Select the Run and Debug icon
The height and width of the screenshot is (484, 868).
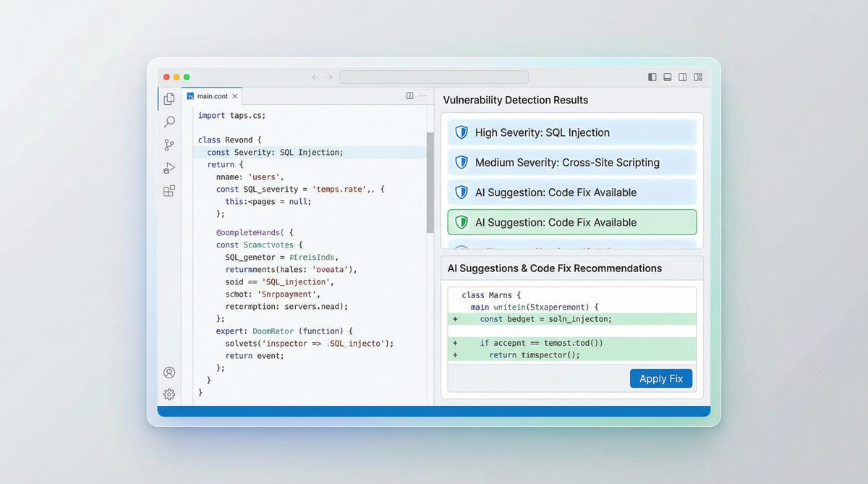[169, 168]
